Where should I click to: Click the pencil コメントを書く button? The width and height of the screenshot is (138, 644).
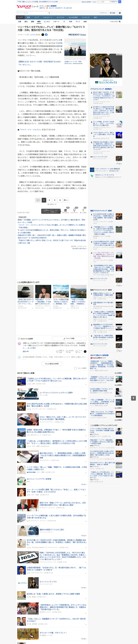coord(69,339)
